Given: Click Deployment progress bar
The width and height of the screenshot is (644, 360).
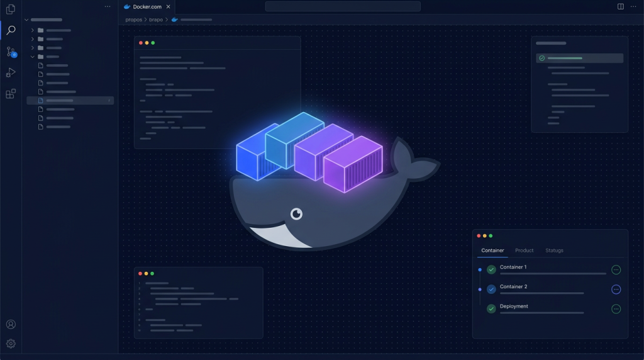Looking at the screenshot, I should coord(541,313).
